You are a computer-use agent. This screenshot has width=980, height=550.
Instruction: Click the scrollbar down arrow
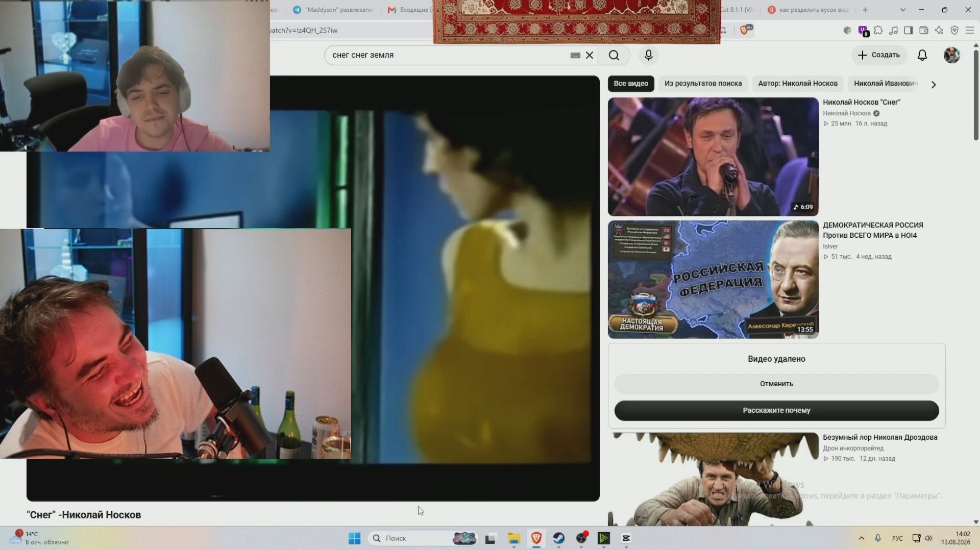click(976, 522)
